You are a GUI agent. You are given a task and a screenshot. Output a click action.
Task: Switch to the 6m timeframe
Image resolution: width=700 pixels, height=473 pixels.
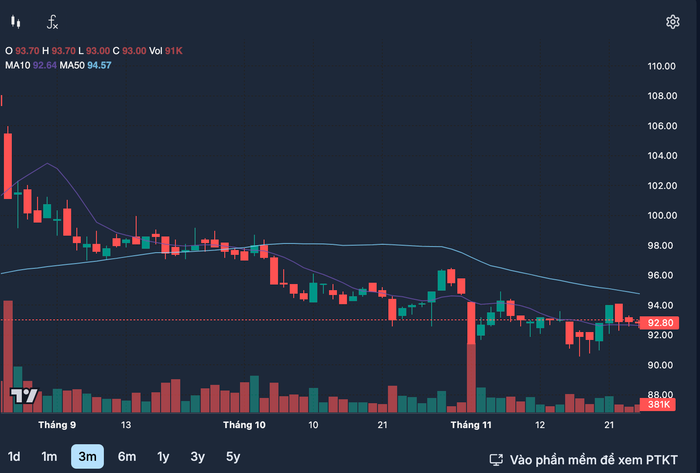pos(127,456)
